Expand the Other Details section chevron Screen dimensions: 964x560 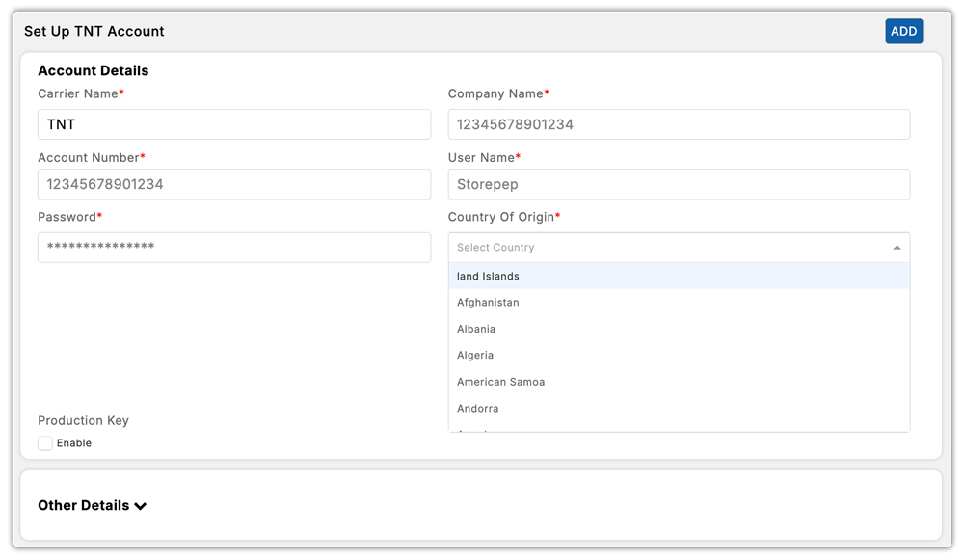(140, 506)
